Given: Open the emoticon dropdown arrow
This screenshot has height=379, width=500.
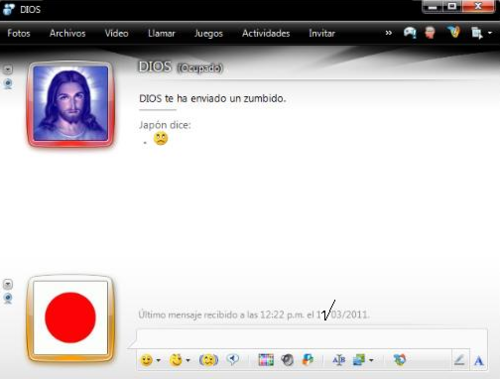Looking at the screenshot, I should tap(158, 360).
